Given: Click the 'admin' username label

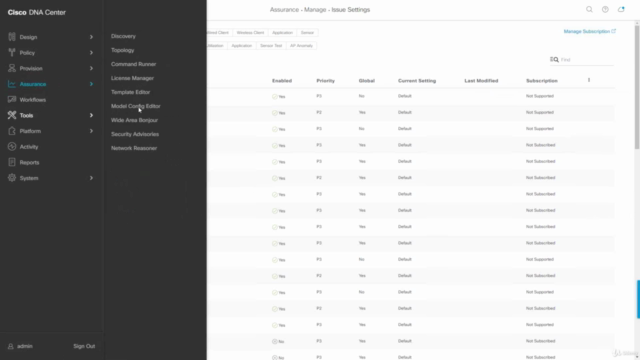Looking at the screenshot, I should point(24,346).
